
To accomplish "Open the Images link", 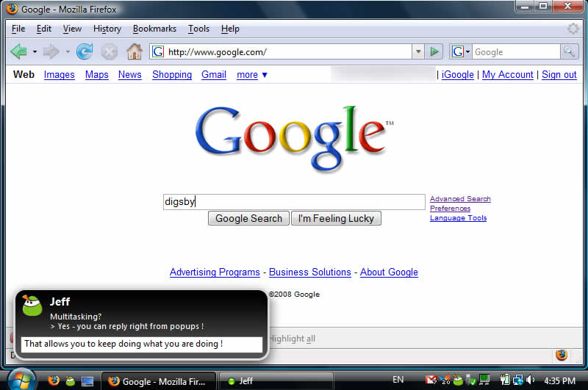I will (60, 75).
